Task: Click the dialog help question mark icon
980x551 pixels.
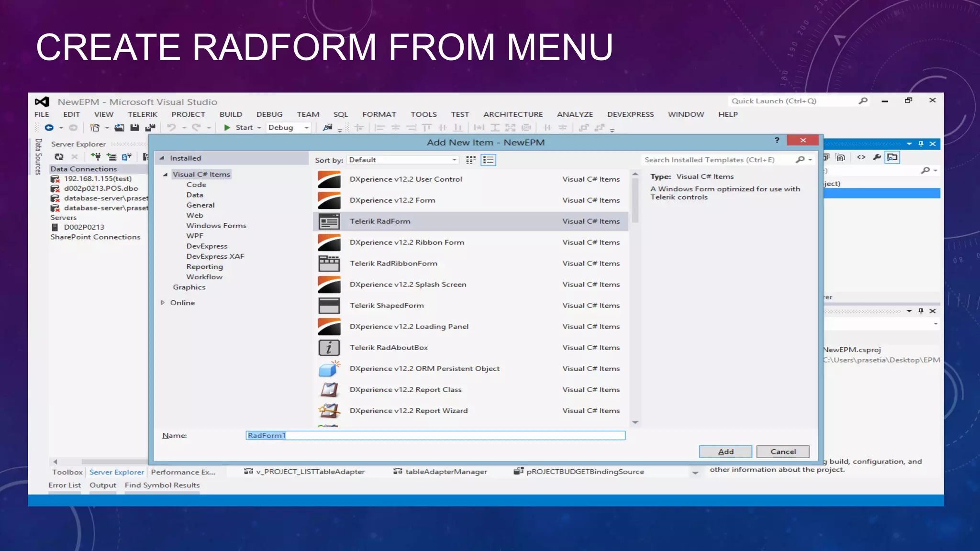Action: point(777,140)
